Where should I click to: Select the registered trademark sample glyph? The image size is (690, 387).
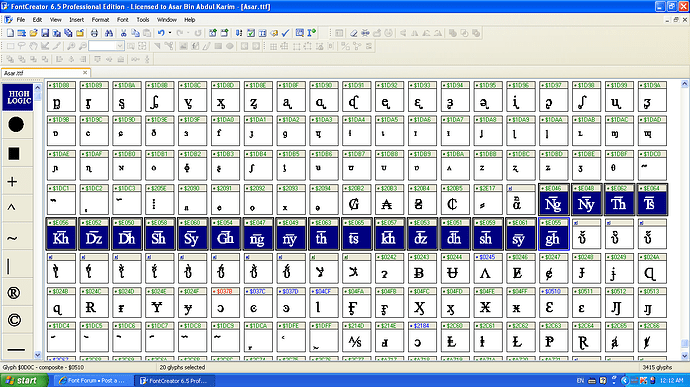14,292
